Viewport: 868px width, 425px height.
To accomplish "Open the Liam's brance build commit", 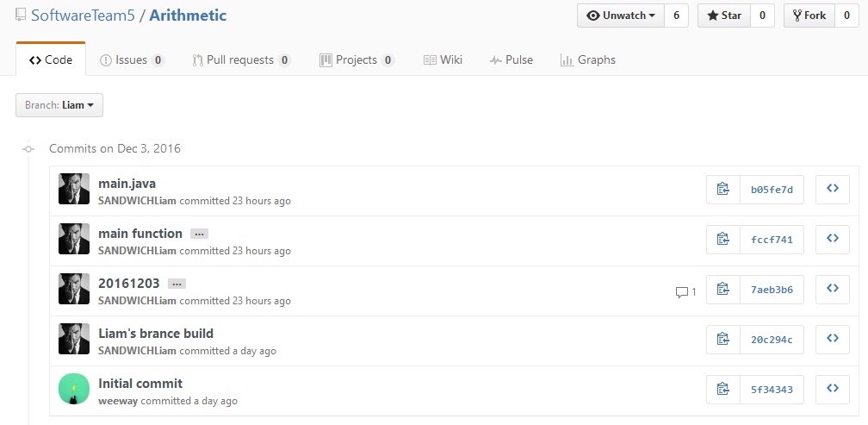I will pos(156,333).
